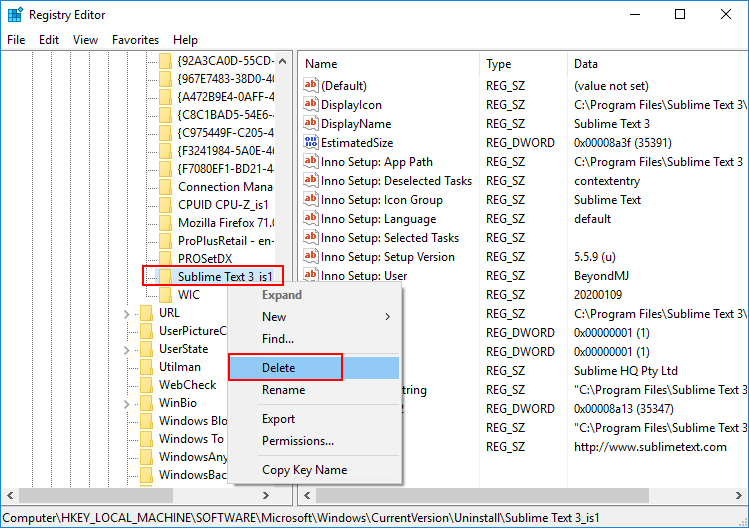Choose Permissions... from the context menu
Screen dimensions: 749x528
pos(313,441)
